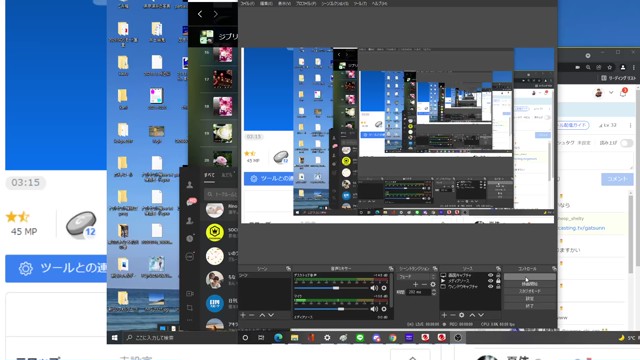Pop out the Scenes dock panel
Screen dimensions: 640x360
(289, 269)
